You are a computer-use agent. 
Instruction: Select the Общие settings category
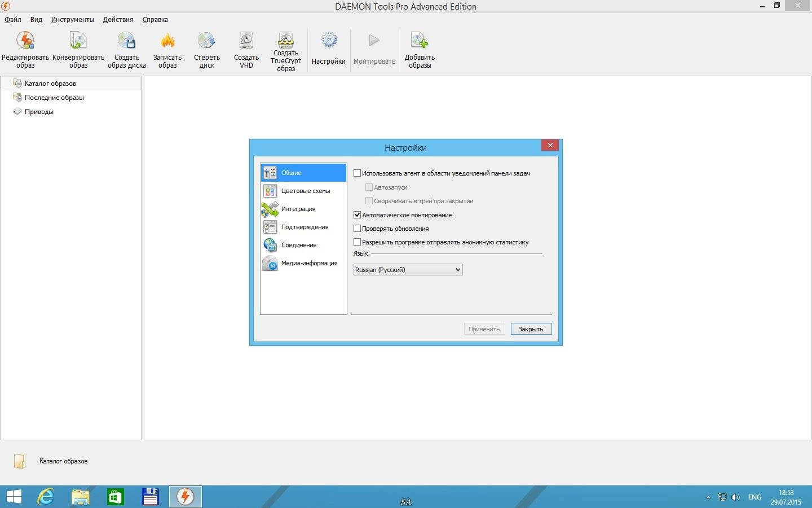coord(303,173)
